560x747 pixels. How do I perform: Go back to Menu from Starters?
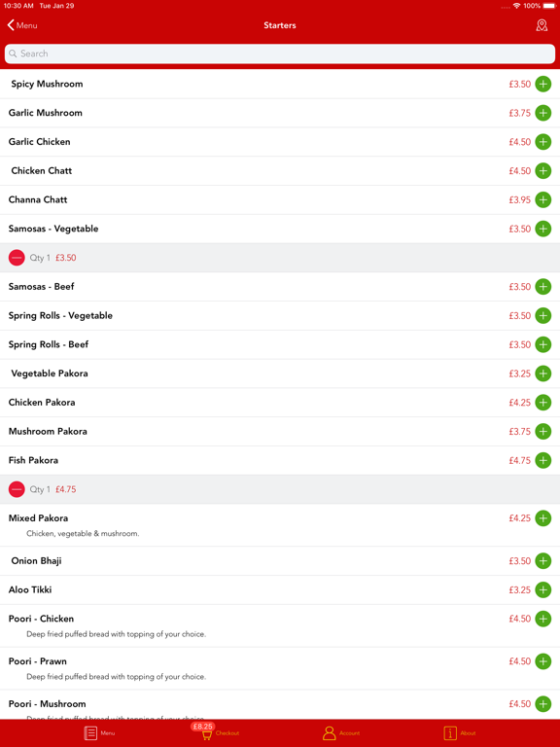click(x=22, y=25)
